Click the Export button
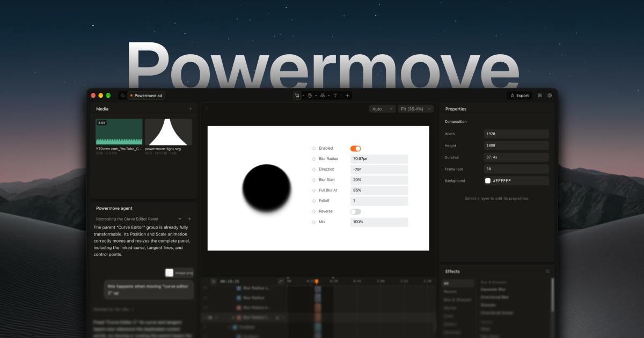 [519, 95]
